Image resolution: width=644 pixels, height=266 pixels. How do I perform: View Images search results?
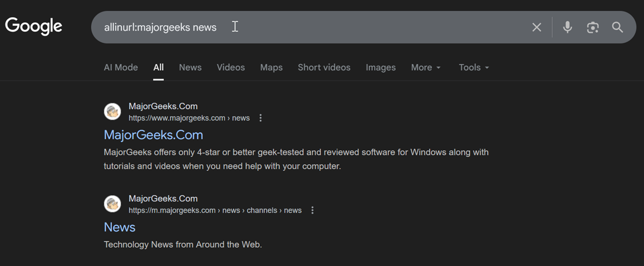(381, 68)
